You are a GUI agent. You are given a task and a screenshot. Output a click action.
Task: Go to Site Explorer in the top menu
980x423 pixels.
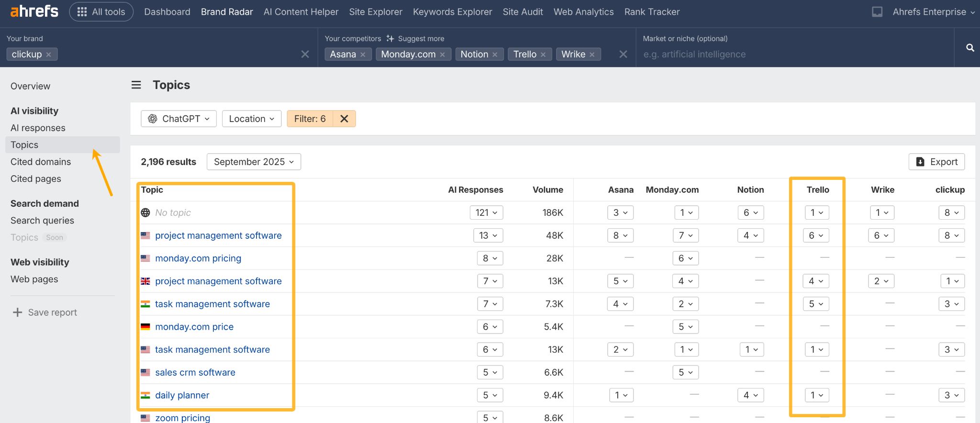click(x=375, y=12)
